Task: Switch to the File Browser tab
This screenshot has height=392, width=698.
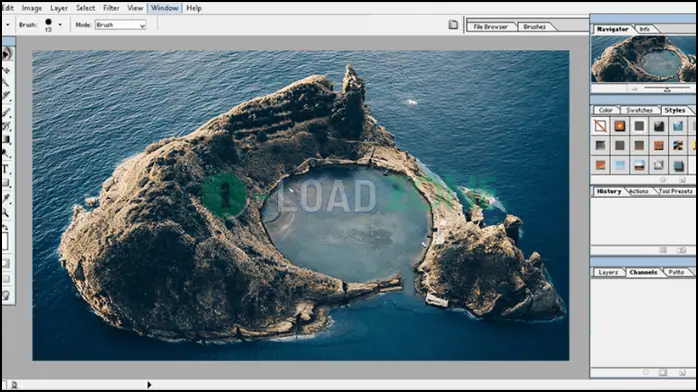Action: [x=491, y=27]
